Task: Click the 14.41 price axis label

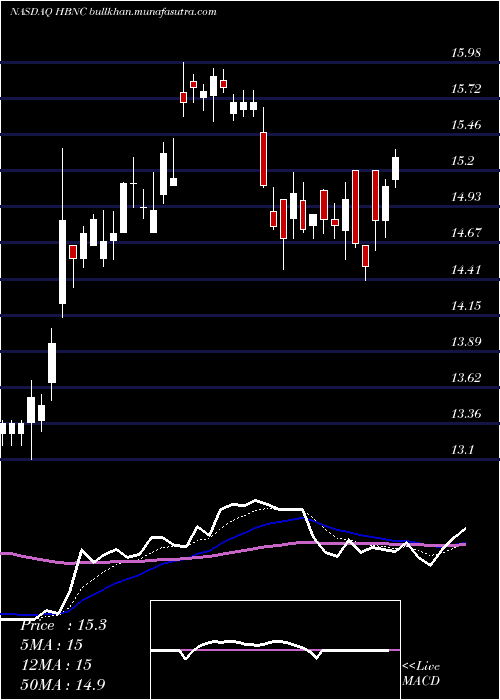Action: [x=466, y=270]
